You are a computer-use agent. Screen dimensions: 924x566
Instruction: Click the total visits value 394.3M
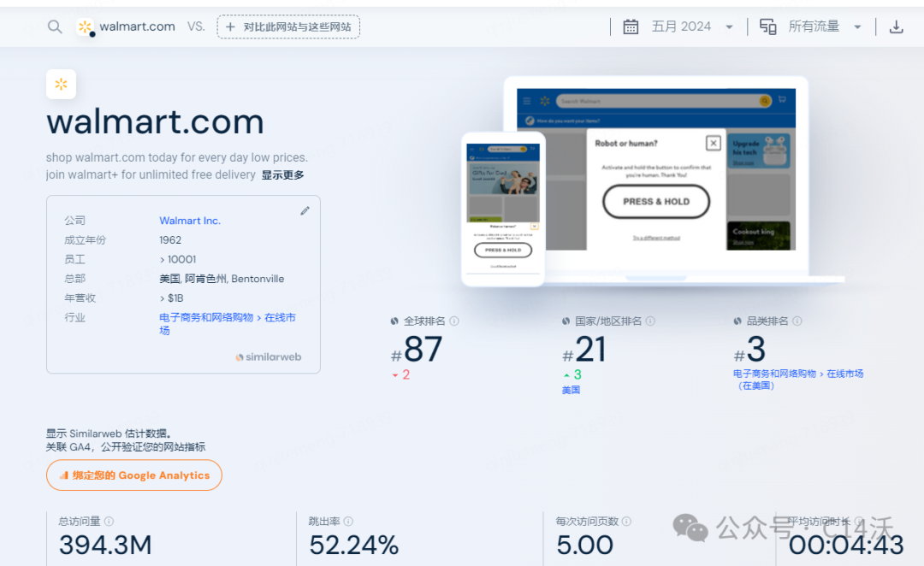105,545
